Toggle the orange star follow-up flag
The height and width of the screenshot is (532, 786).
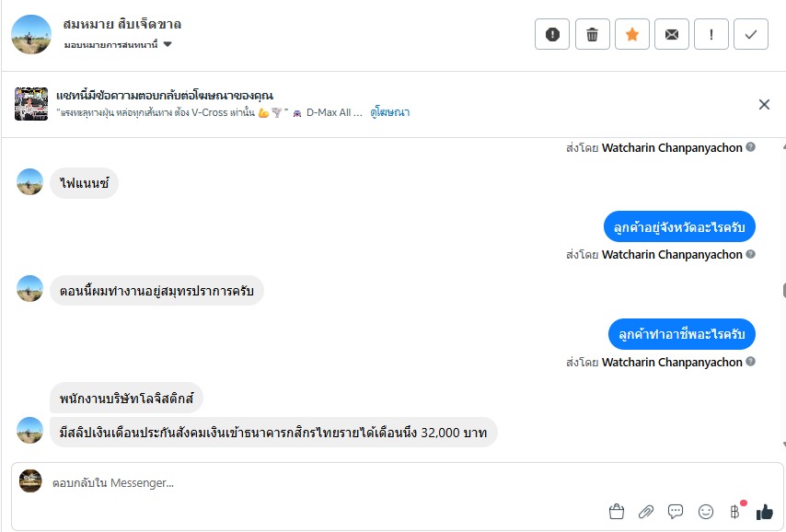pyautogui.click(x=631, y=35)
